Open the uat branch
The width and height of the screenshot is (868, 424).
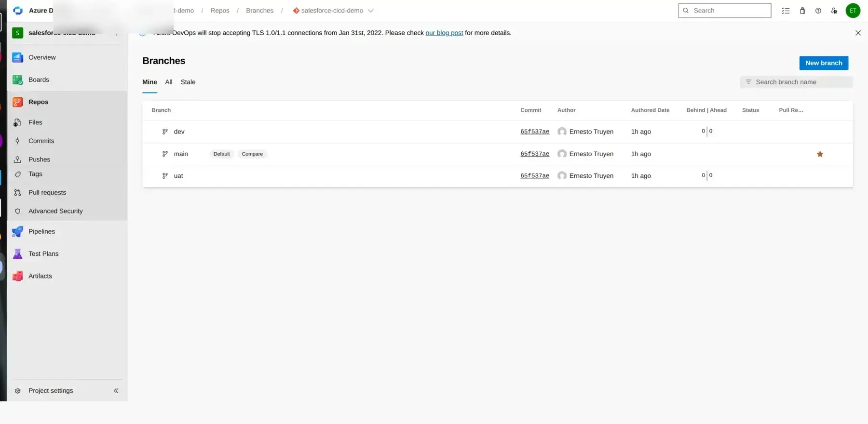tap(178, 176)
